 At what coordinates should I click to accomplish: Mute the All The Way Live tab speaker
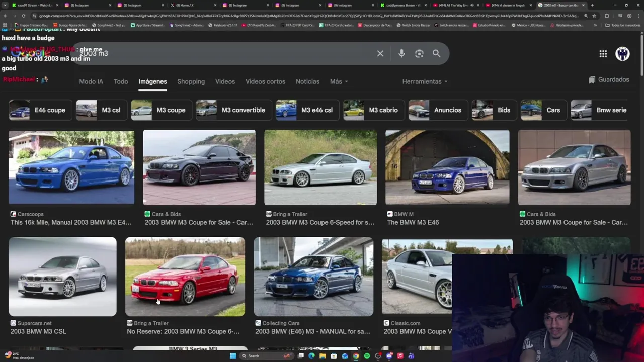[x=472, y=5]
